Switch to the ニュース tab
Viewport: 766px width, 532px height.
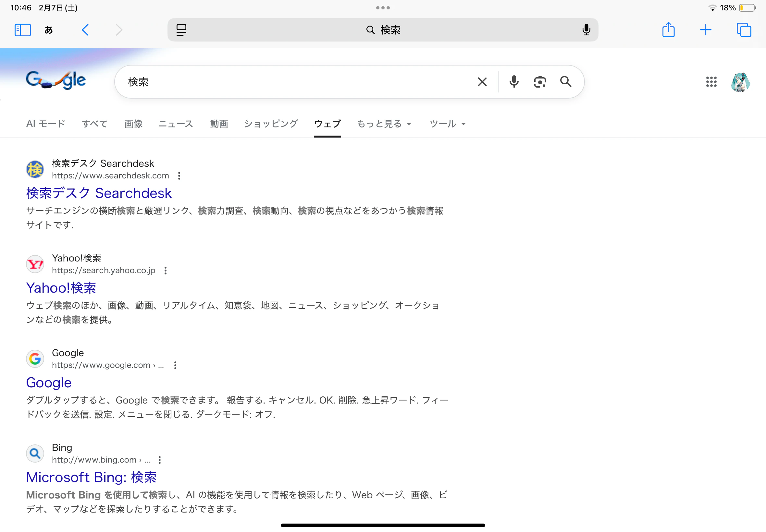coord(176,124)
